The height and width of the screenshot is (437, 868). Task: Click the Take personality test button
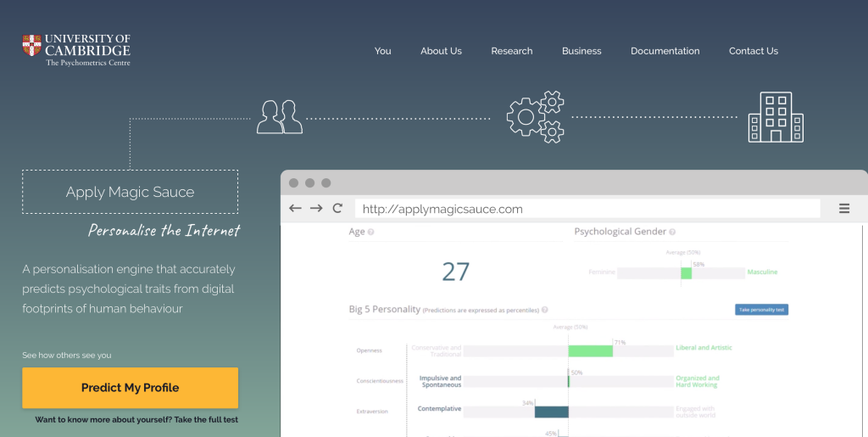pyautogui.click(x=762, y=310)
